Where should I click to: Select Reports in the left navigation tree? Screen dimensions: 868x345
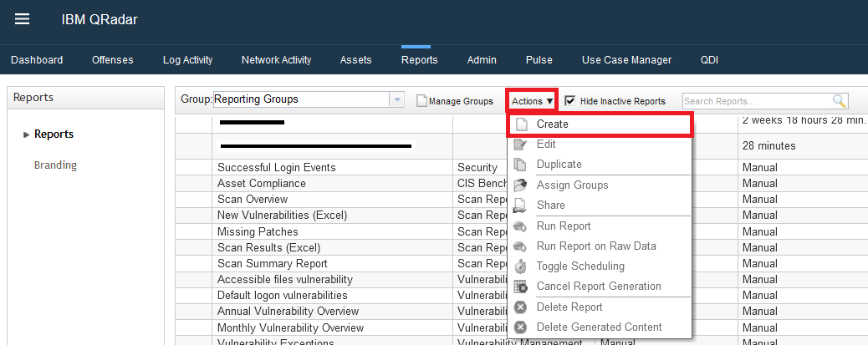coord(54,134)
